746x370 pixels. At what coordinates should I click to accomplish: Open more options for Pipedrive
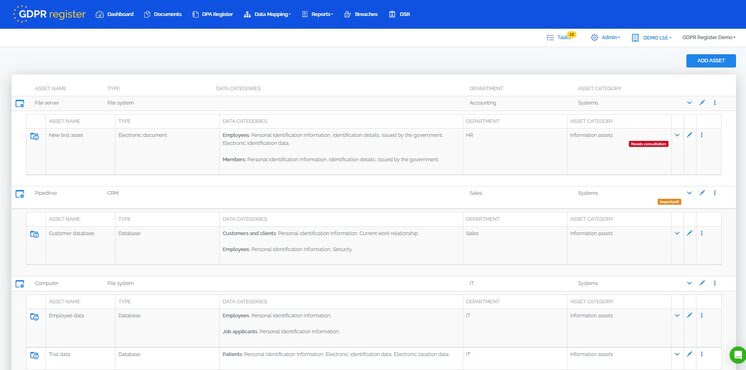point(715,193)
